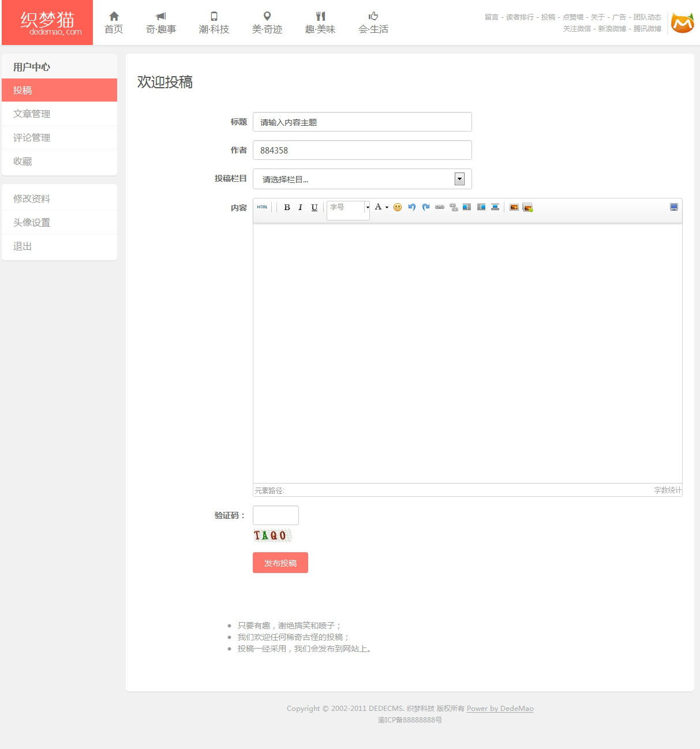The height and width of the screenshot is (749, 700).
Task: Toggle fullscreen editor with monitor icon
Action: [x=673, y=207]
